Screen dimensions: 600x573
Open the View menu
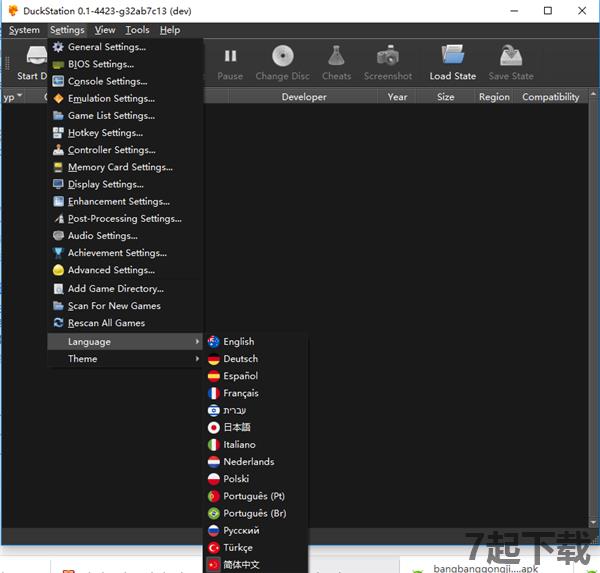click(x=105, y=30)
